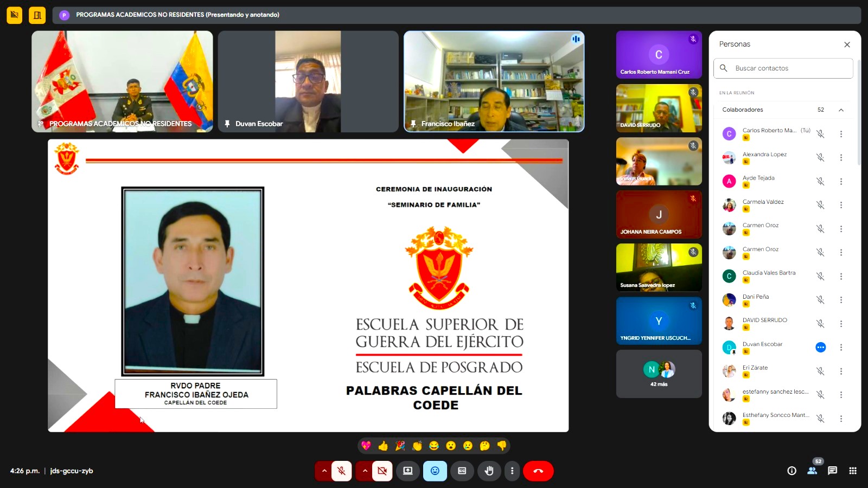Image resolution: width=868 pixels, height=488 pixels.
Task: Open options menu for Dani Peña
Action: 841,300
